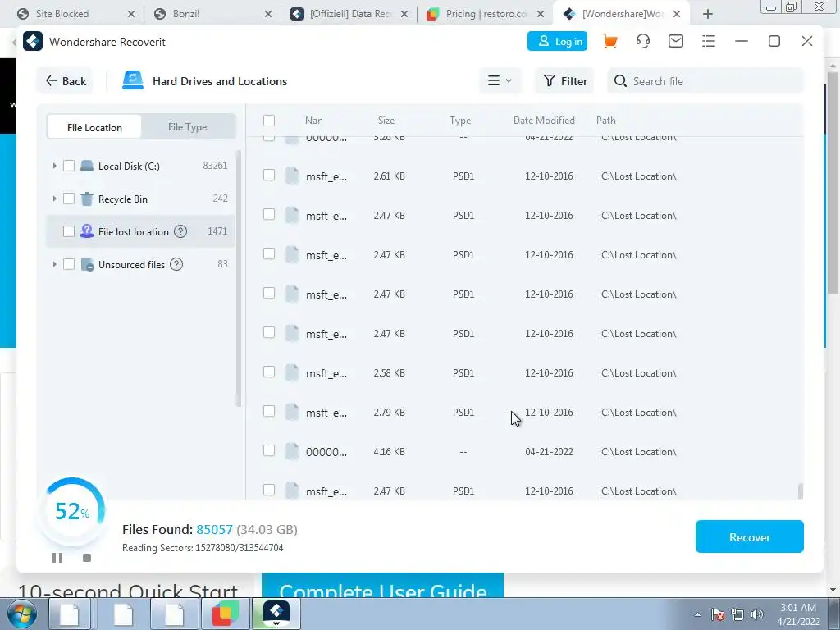The image size is (840, 630).
Task: Click the volume speaker tray icon
Action: [x=757, y=614]
